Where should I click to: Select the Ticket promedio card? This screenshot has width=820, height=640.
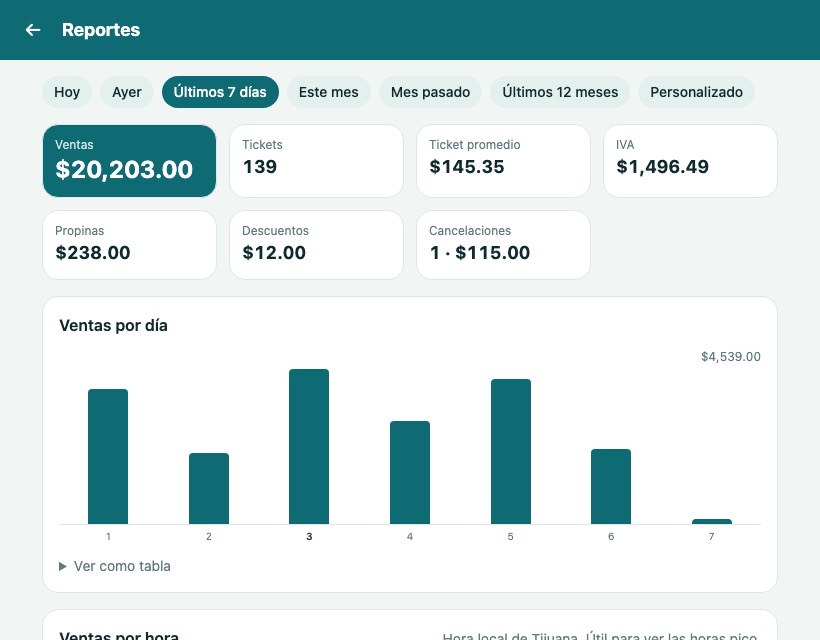(503, 161)
